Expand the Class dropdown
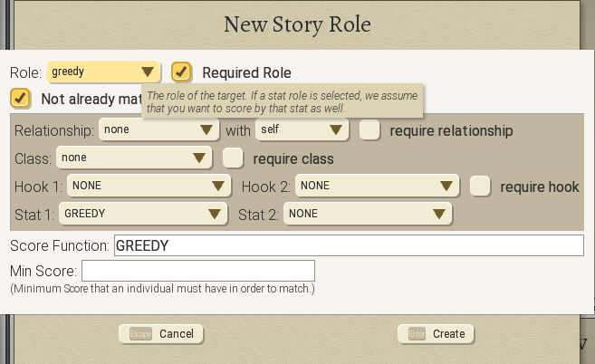Viewport: 595px width, 364px height. pos(133,158)
